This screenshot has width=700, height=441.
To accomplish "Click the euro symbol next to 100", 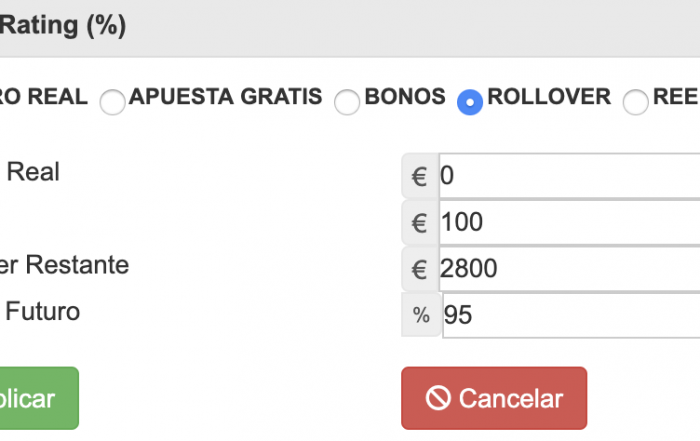I will (420, 222).
